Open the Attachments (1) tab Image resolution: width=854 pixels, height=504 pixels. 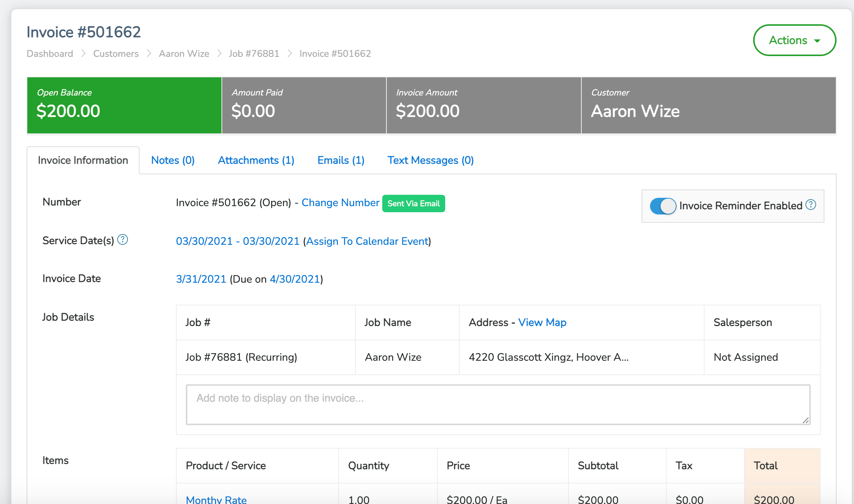pyautogui.click(x=256, y=160)
